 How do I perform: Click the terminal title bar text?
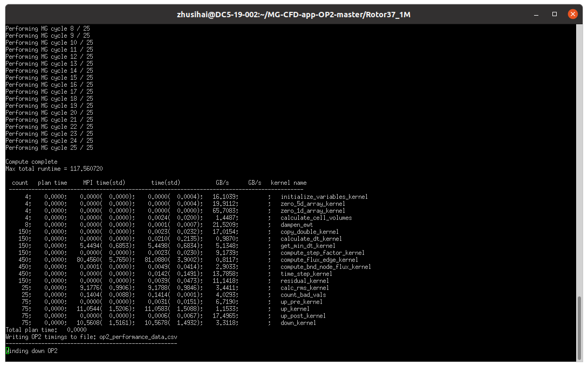tap(293, 14)
